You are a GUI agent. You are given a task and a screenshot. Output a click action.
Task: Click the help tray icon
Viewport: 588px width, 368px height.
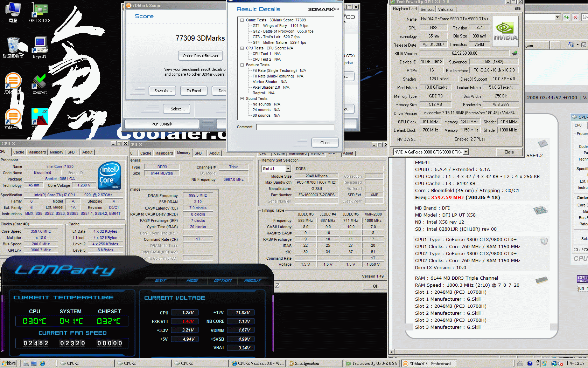coord(530,363)
